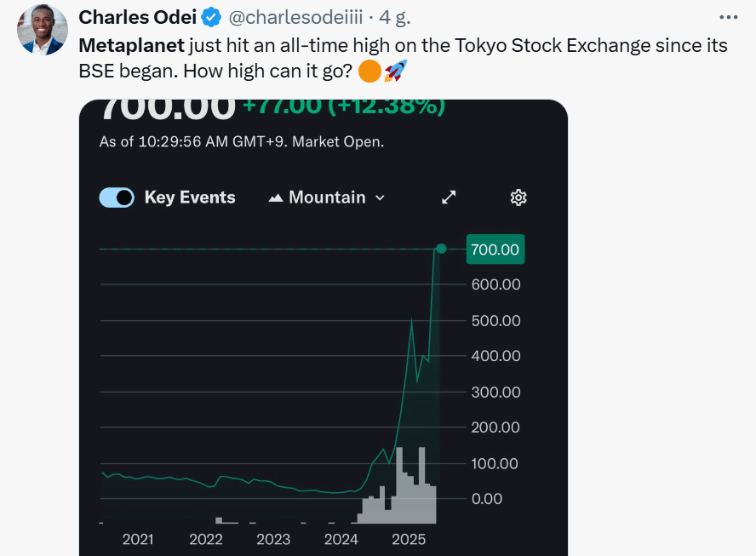Click the orange circle emoji
This screenshot has width=756, height=556.
(x=369, y=71)
